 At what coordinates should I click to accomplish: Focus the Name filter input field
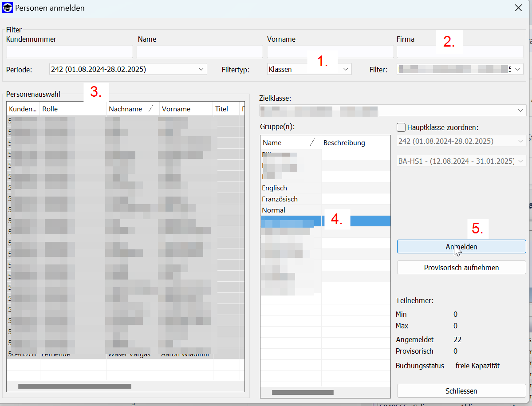(x=199, y=51)
